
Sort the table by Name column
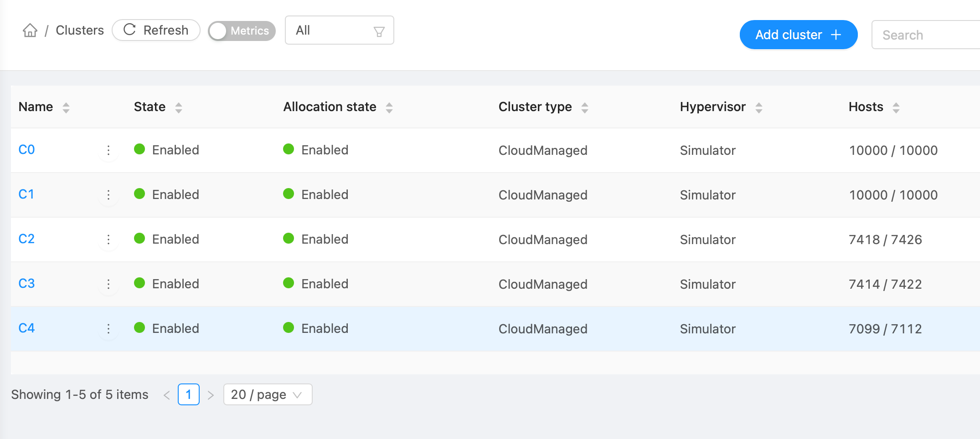pyautogui.click(x=66, y=107)
